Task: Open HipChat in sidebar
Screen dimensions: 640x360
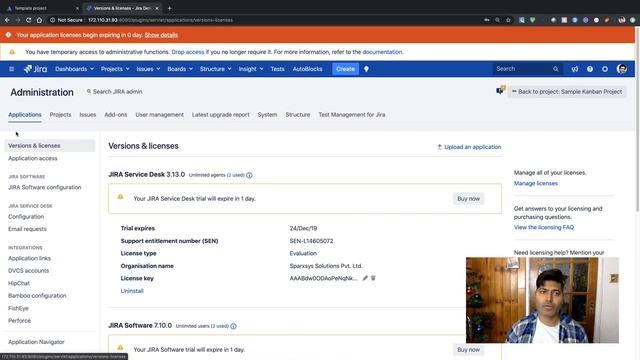Action: pyautogui.click(x=19, y=283)
